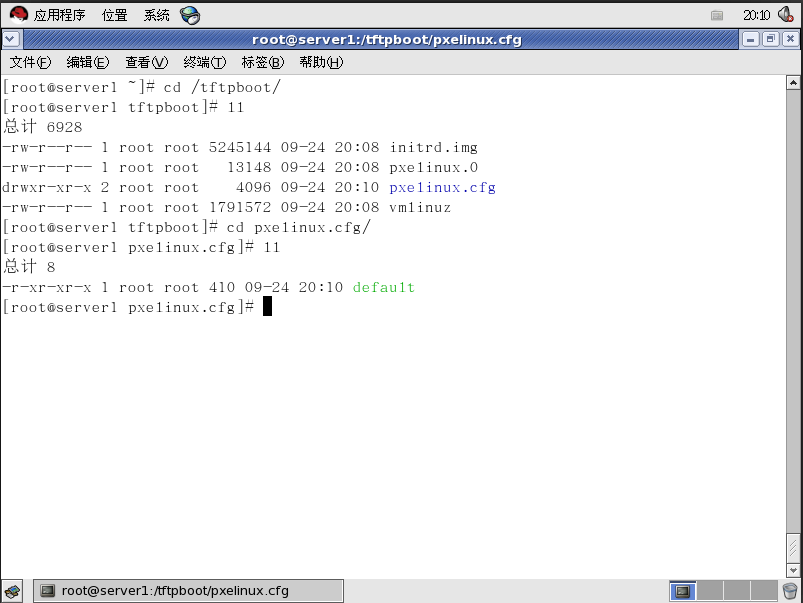Open the 终端(T) menu
The image size is (803, 603).
click(204, 63)
